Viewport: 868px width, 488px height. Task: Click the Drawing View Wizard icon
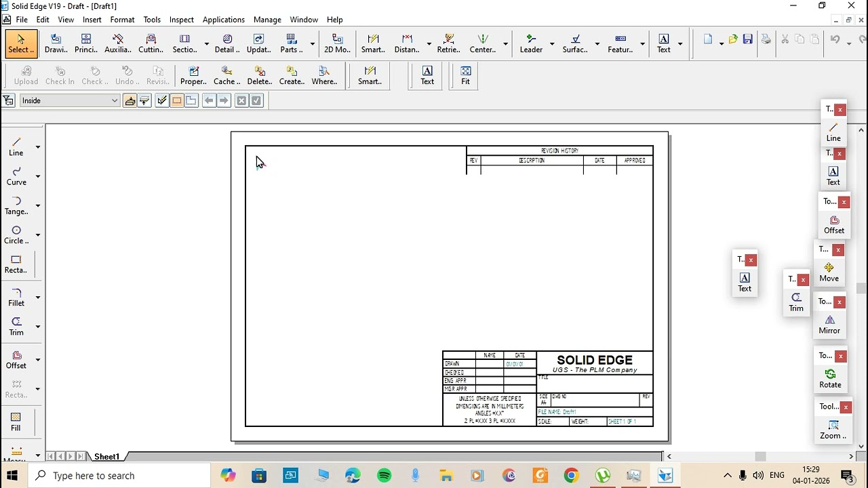pos(56,44)
